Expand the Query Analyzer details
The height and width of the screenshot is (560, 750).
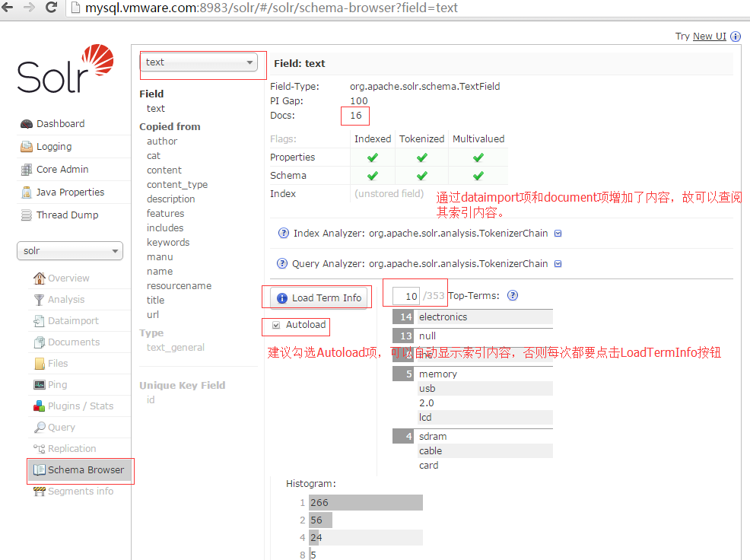click(558, 264)
